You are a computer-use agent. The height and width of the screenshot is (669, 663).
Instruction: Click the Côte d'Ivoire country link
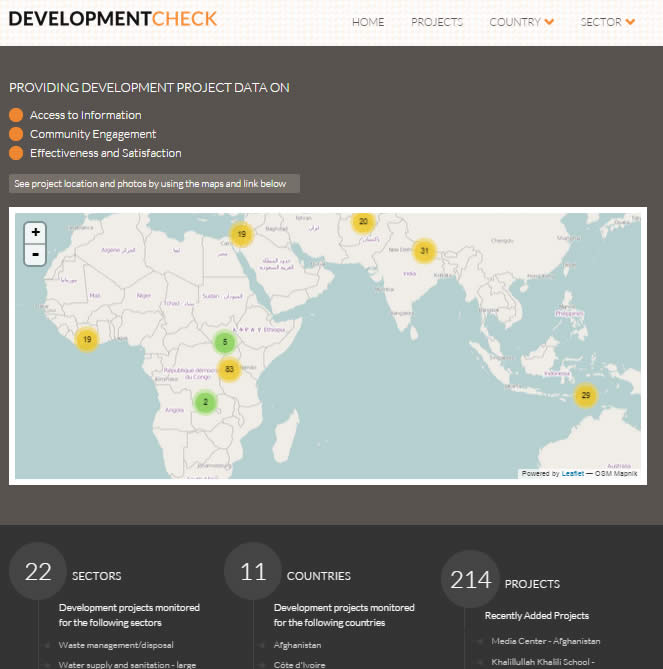[300, 665]
